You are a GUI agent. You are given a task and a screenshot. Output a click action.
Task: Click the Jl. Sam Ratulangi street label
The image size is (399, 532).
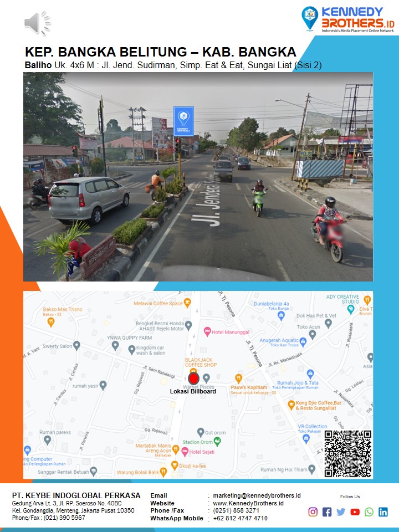pos(159,372)
